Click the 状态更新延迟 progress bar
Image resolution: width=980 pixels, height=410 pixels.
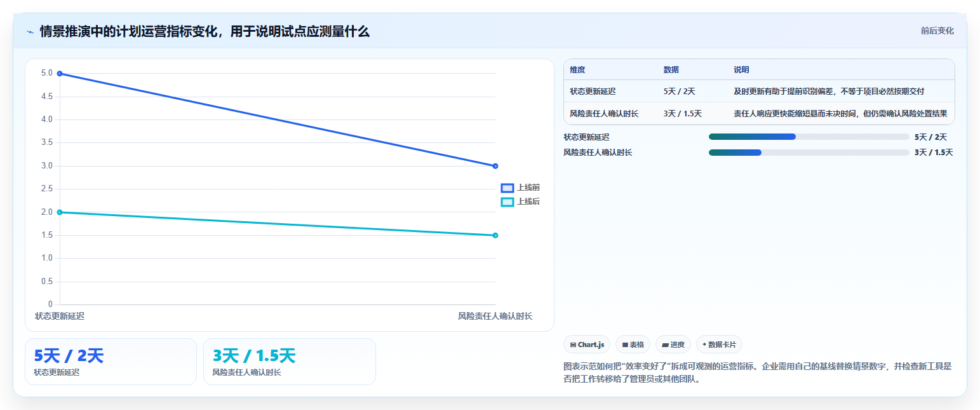point(809,137)
